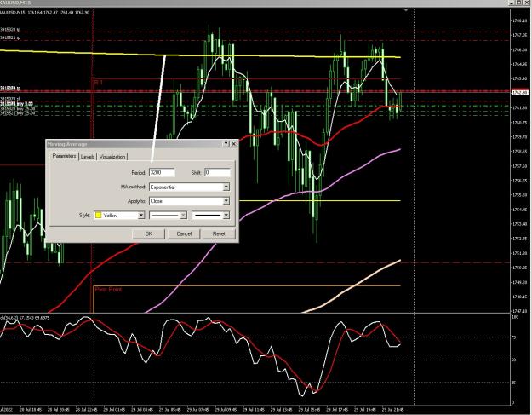Switch to the Levels tab
The image size is (532, 415).
(x=88, y=157)
